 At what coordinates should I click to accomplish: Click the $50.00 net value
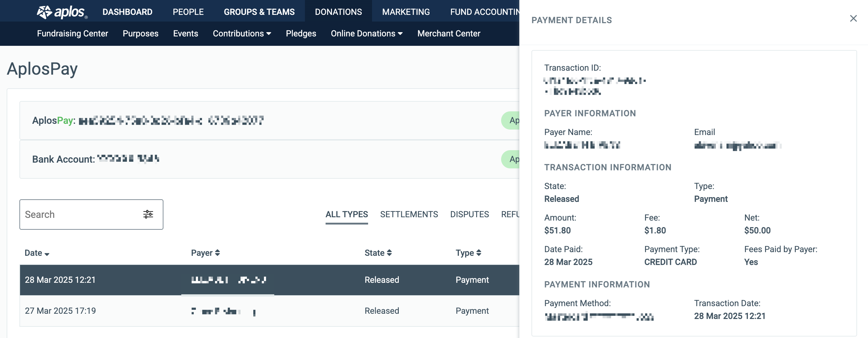pos(757,230)
